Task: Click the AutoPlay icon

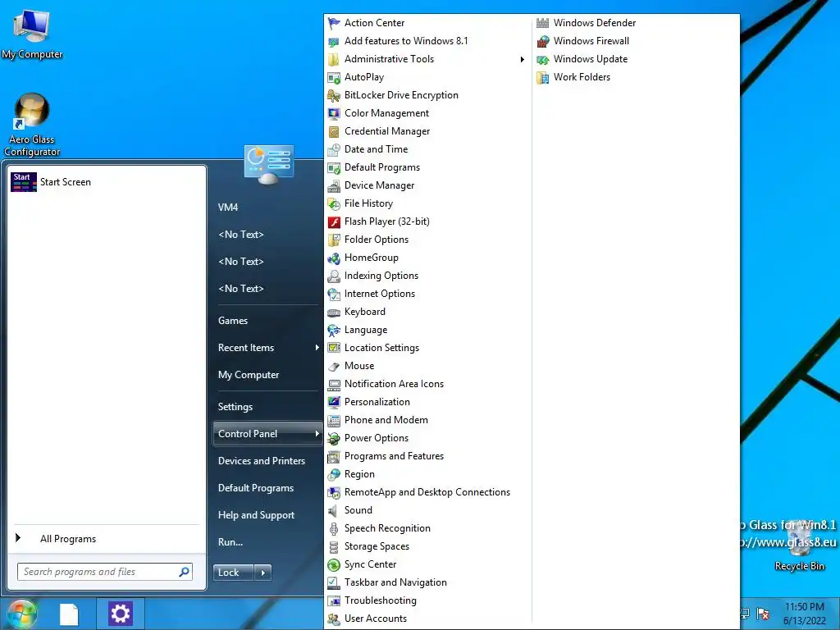Action: [x=334, y=77]
